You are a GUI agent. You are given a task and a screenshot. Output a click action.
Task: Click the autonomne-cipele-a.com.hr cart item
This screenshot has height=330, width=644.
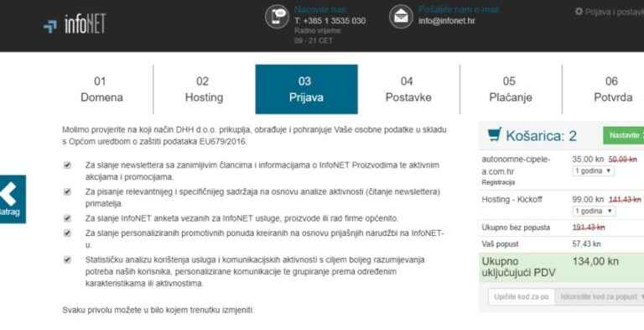coord(516,165)
